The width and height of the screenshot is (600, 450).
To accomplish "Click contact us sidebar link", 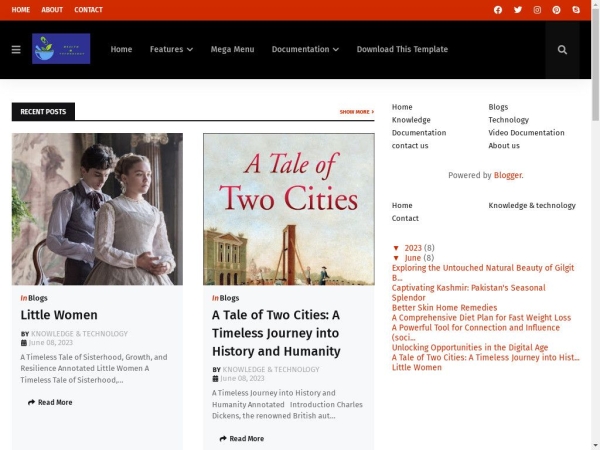I will [410, 146].
